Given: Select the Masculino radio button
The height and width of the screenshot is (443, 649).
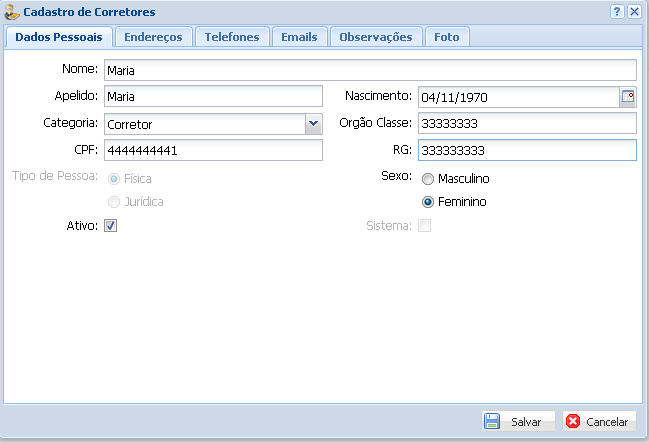Looking at the screenshot, I should (x=428, y=179).
